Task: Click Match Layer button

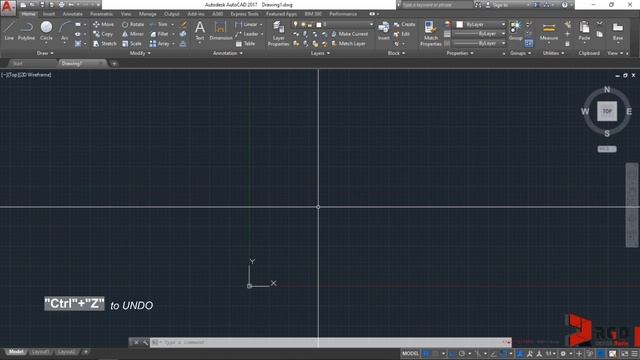Action: 348,43
